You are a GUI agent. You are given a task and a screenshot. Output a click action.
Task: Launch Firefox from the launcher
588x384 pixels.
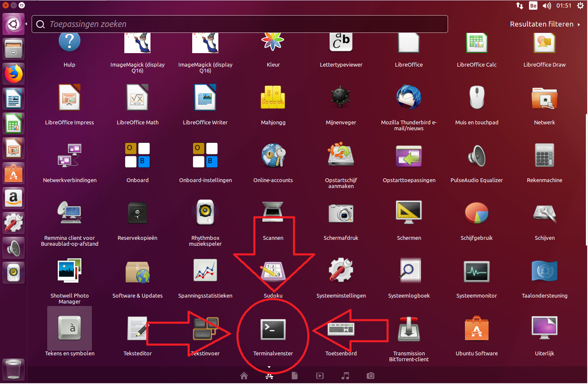click(x=13, y=74)
